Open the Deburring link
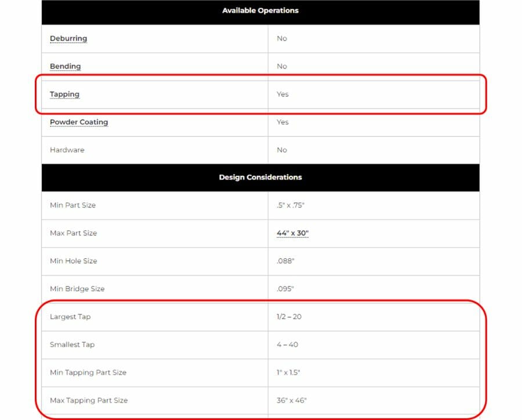Viewport: 522px width, 420px height. pos(68,38)
